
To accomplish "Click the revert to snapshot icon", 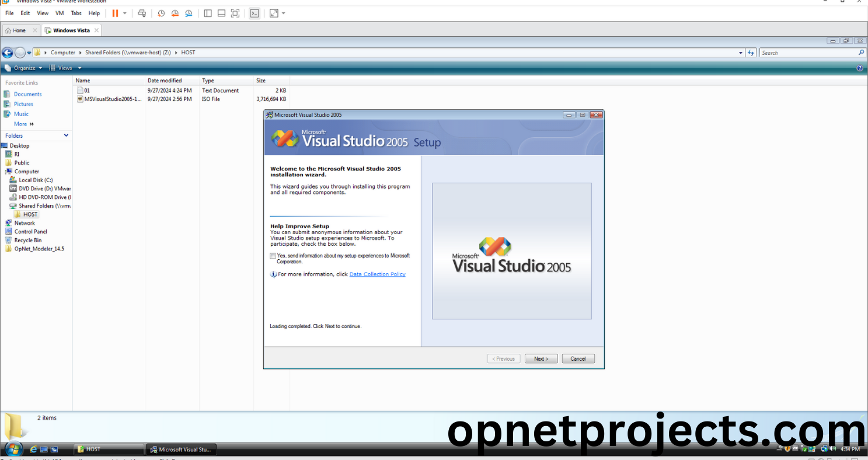I will [175, 13].
